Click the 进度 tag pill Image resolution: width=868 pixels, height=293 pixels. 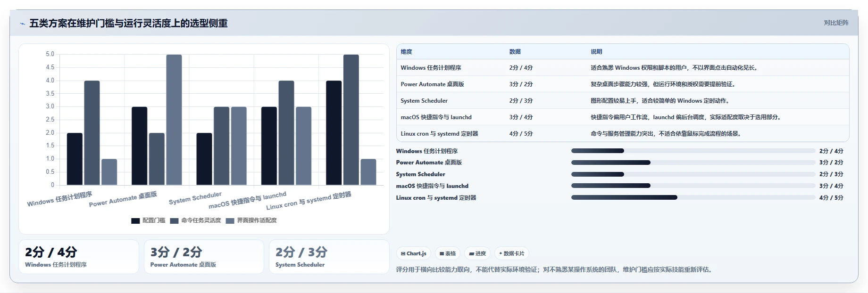[477, 253]
